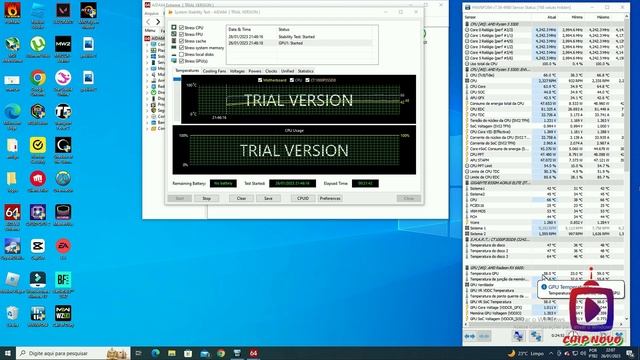This screenshot has height=360, width=640.
Task: Switch to AIDA64 via its taskbar icon
Action: point(253,353)
